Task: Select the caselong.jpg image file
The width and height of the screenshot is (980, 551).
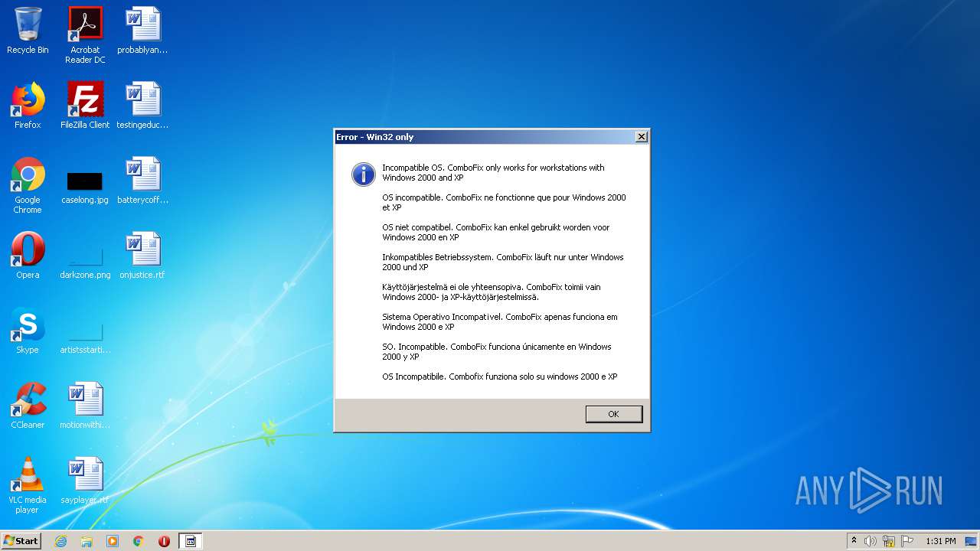Action: click(x=85, y=187)
